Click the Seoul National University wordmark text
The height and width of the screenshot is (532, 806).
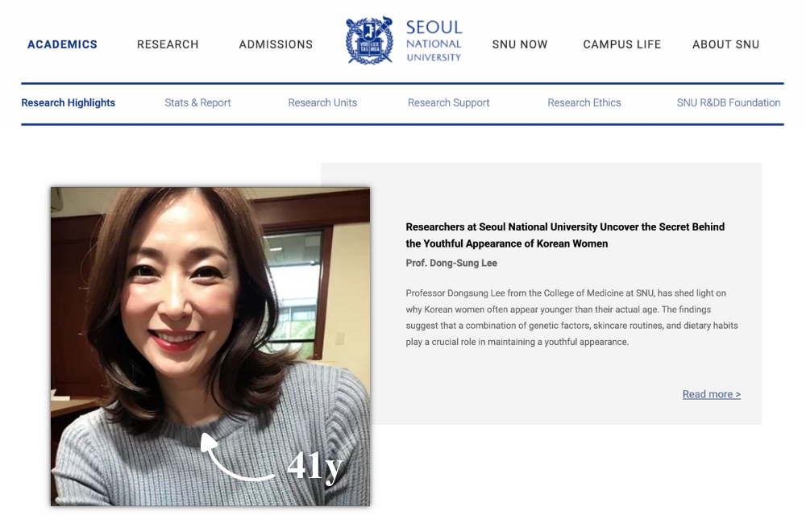tap(434, 41)
